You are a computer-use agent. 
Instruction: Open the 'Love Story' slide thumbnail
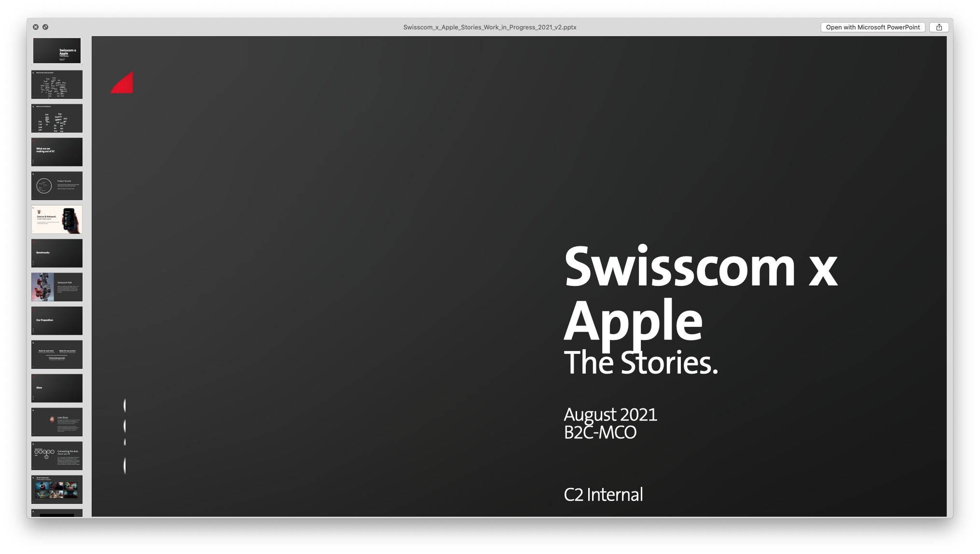[57, 422]
